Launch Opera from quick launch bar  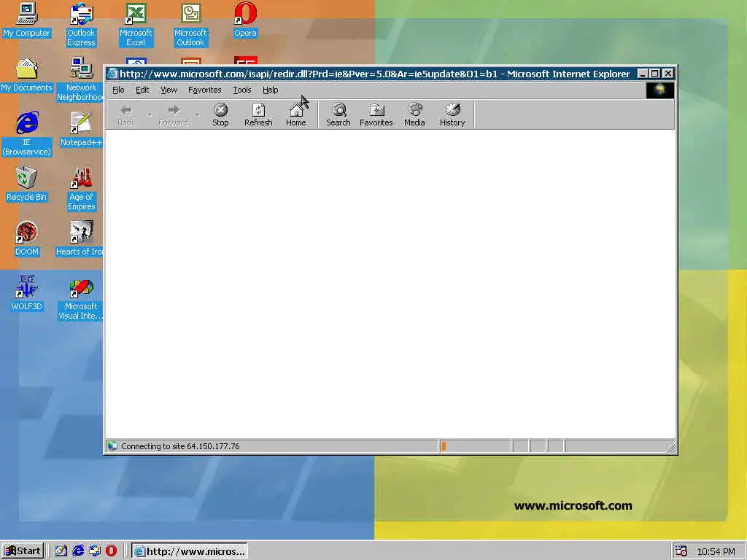[111, 551]
